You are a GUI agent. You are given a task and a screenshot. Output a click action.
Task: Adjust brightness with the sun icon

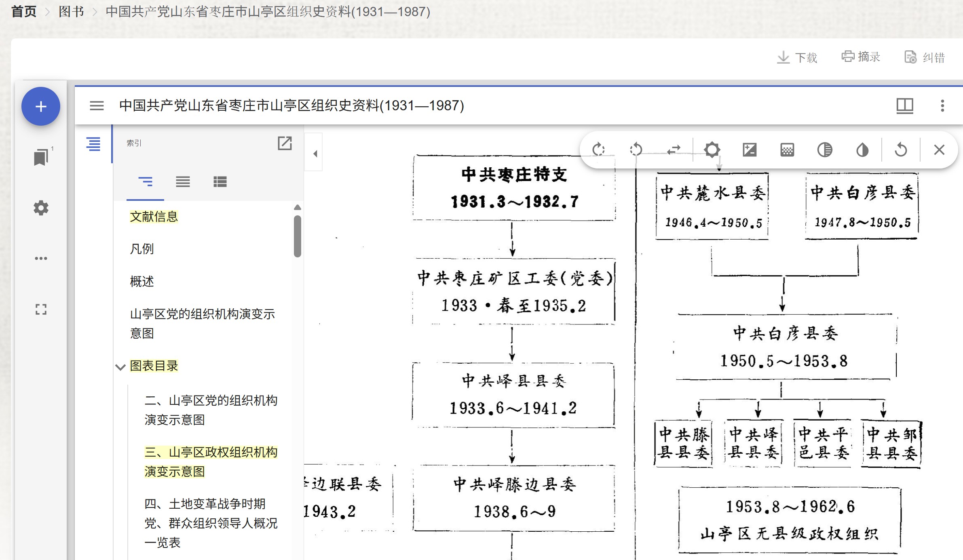pyautogui.click(x=712, y=150)
